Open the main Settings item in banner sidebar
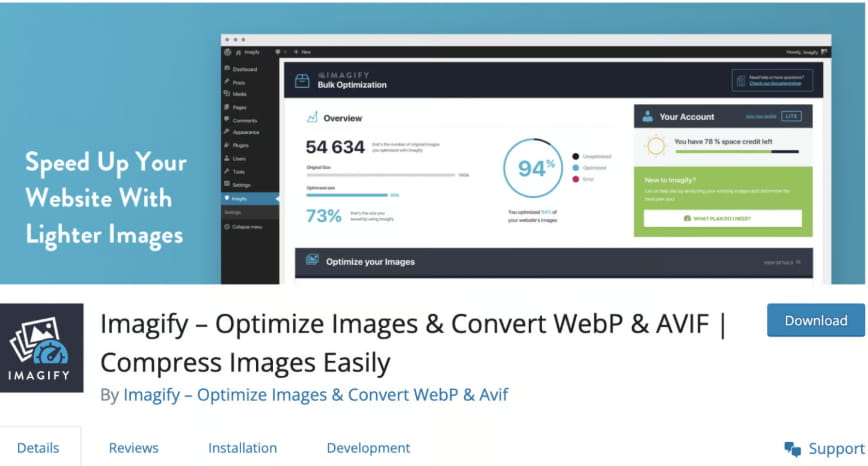Viewport: 868px width, 466px height. click(241, 185)
